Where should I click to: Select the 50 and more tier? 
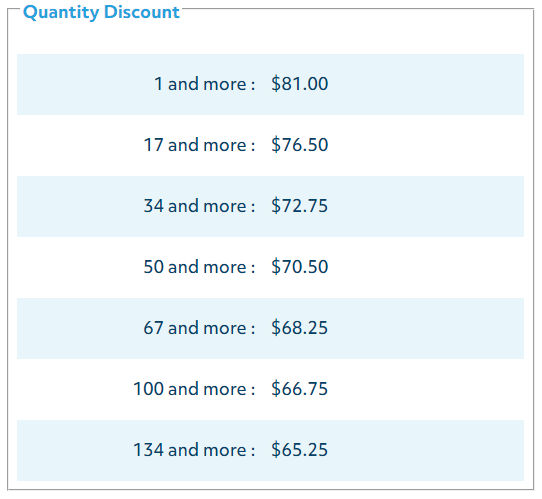tap(199, 267)
